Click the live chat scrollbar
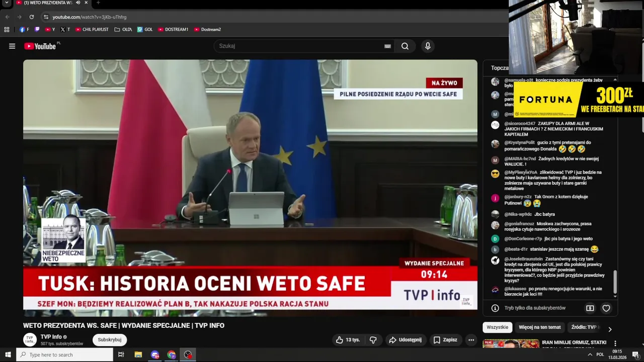Screen dimensions: 644x362 coord(615,282)
